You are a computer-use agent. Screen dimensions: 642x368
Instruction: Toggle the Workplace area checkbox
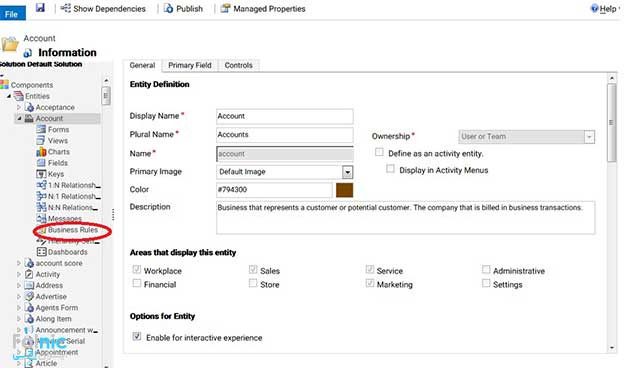pyautogui.click(x=137, y=269)
